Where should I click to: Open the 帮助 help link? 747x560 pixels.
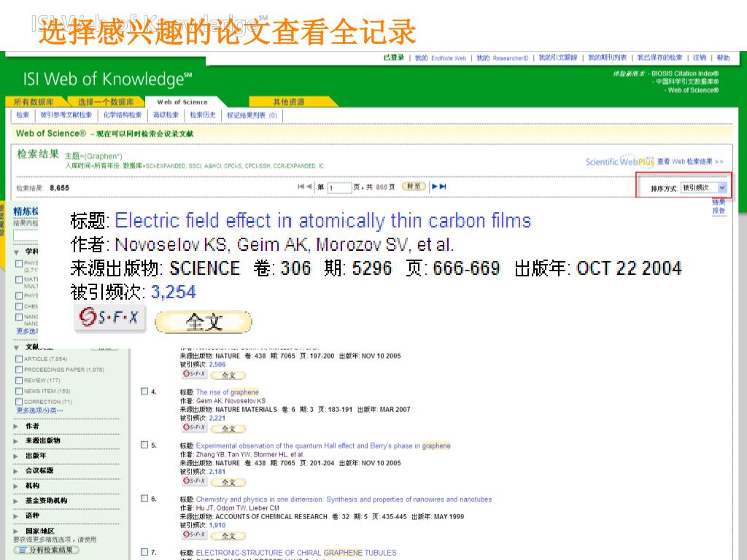723,58
